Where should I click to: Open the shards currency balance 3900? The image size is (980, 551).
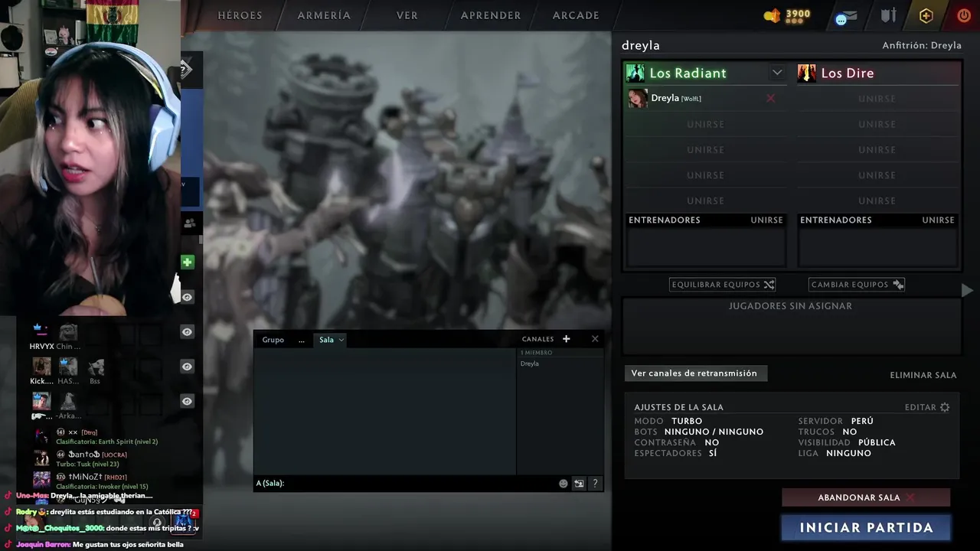787,15
